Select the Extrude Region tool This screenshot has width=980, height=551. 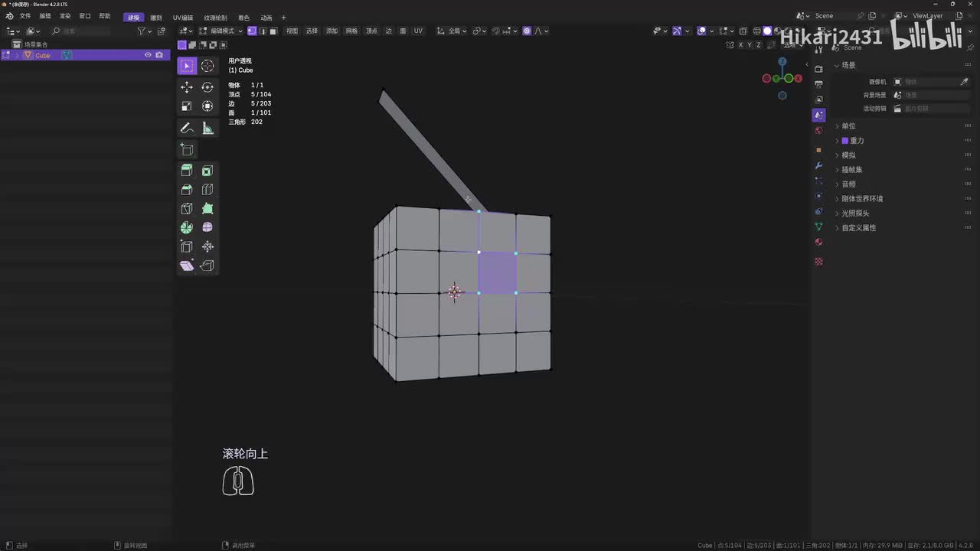187,171
